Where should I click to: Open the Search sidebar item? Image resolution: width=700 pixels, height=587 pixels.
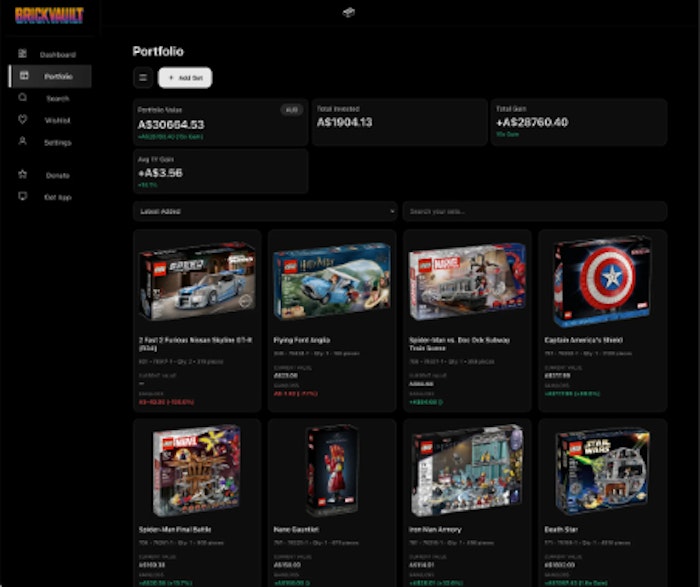[x=50, y=98]
